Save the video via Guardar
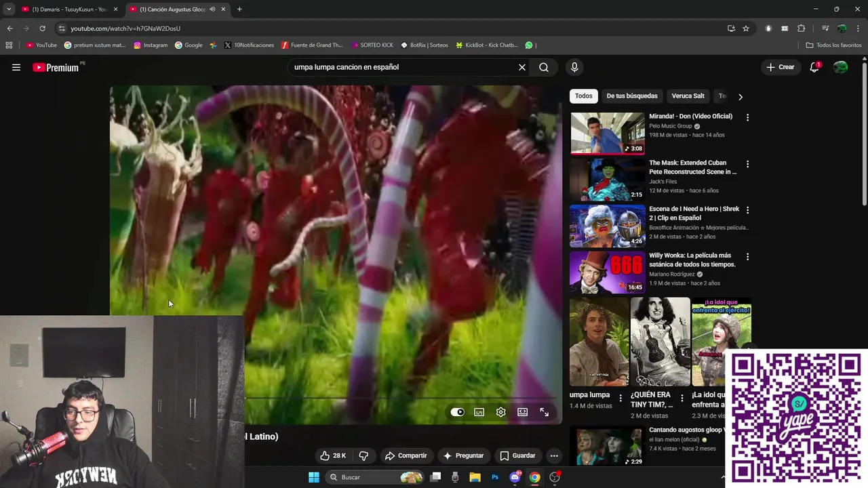 coord(518,455)
